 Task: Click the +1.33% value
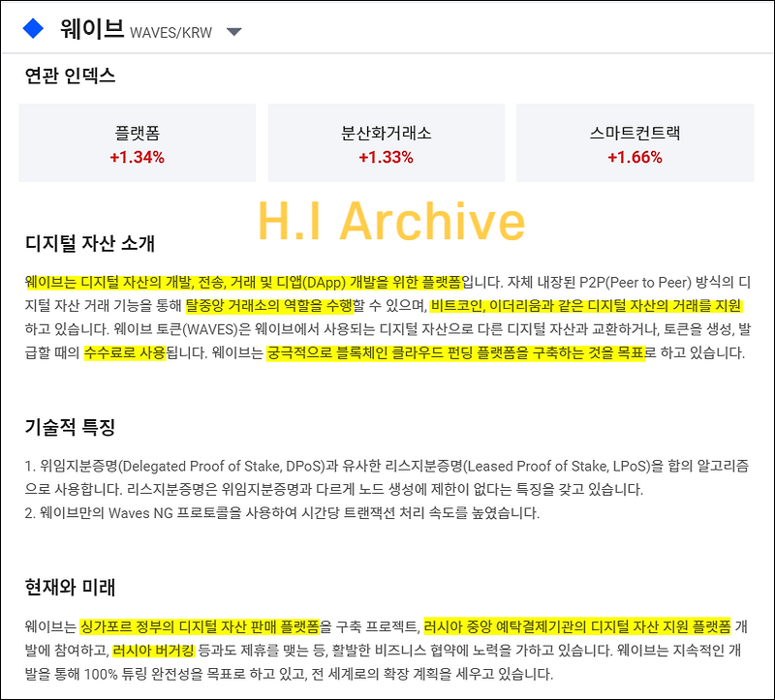coord(387,157)
